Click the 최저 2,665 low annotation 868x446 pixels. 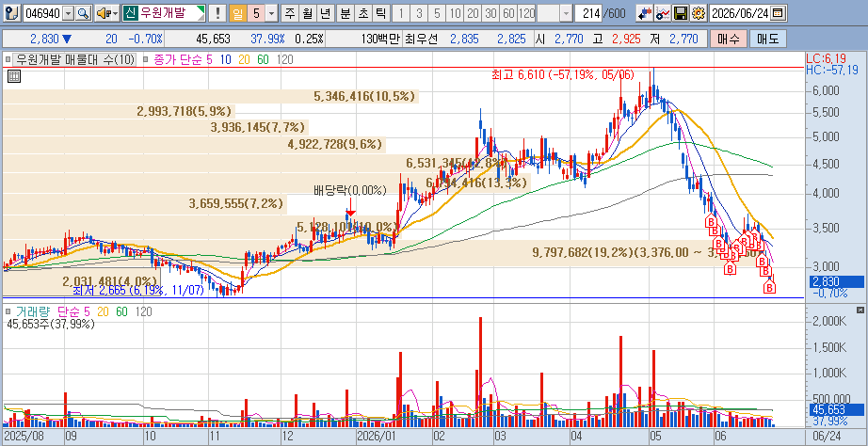click(x=137, y=290)
